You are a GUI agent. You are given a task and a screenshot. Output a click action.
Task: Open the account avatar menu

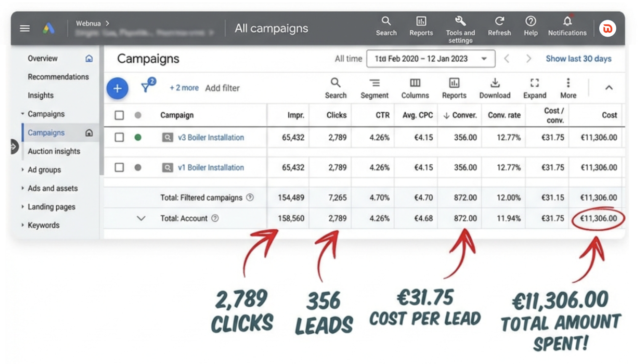[608, 29]
